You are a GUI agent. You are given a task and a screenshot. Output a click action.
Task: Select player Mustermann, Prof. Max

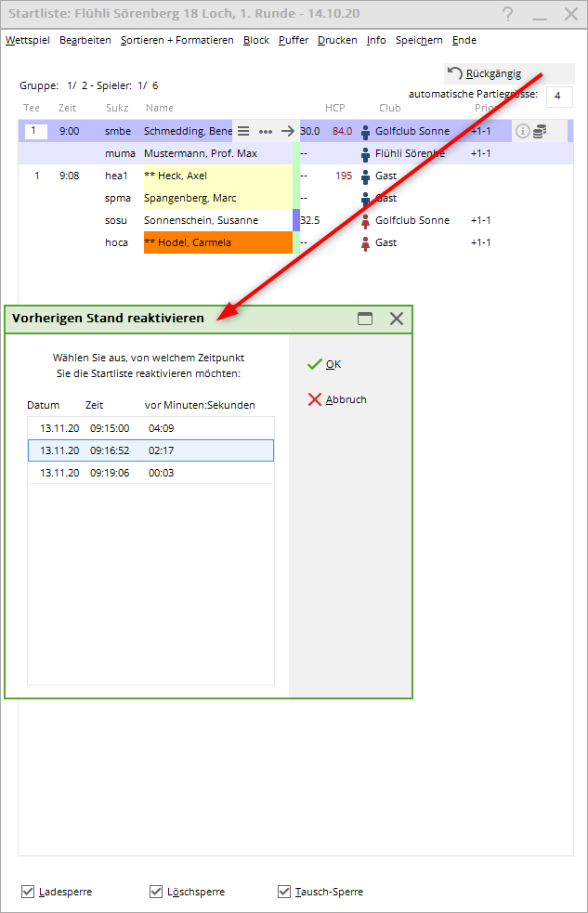201,153
